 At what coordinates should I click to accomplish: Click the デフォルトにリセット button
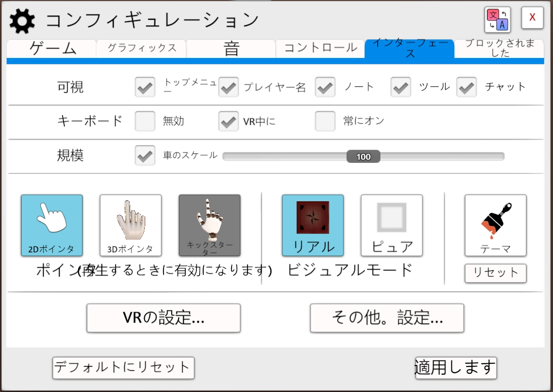(x=123, y=368)
